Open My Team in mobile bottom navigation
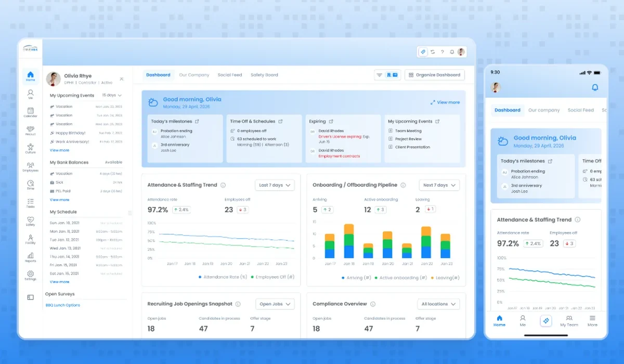This screenshot has width=624, height=364. 569,321
